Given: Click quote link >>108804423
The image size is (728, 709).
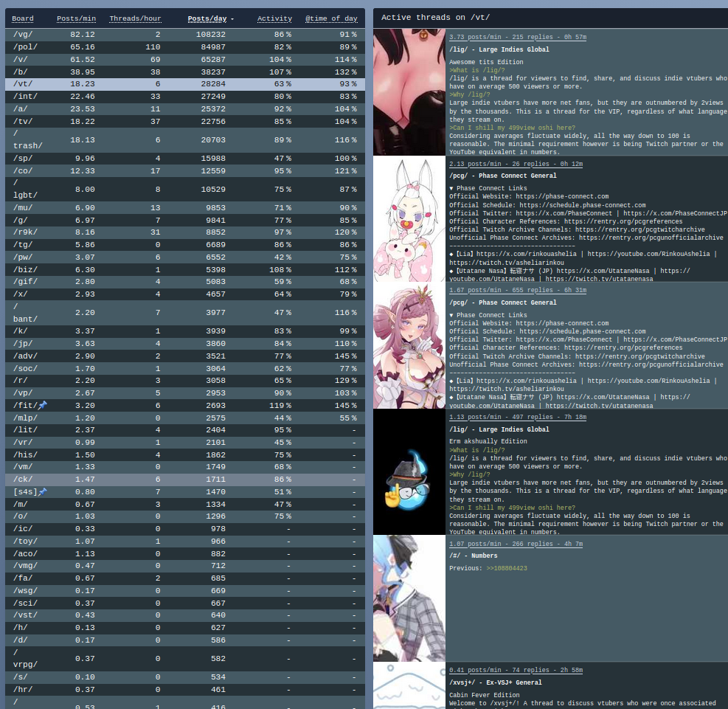Looking at the screenshot, I should pos(507,568).
